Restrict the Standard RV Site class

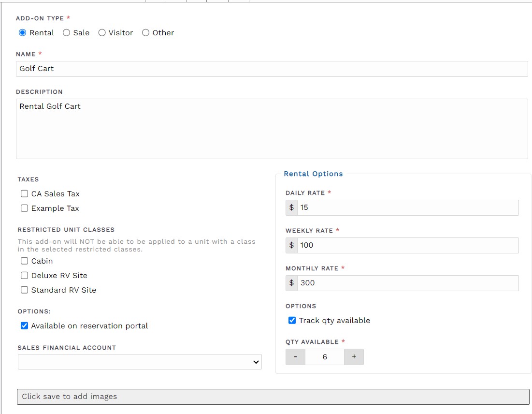[25, 290]
